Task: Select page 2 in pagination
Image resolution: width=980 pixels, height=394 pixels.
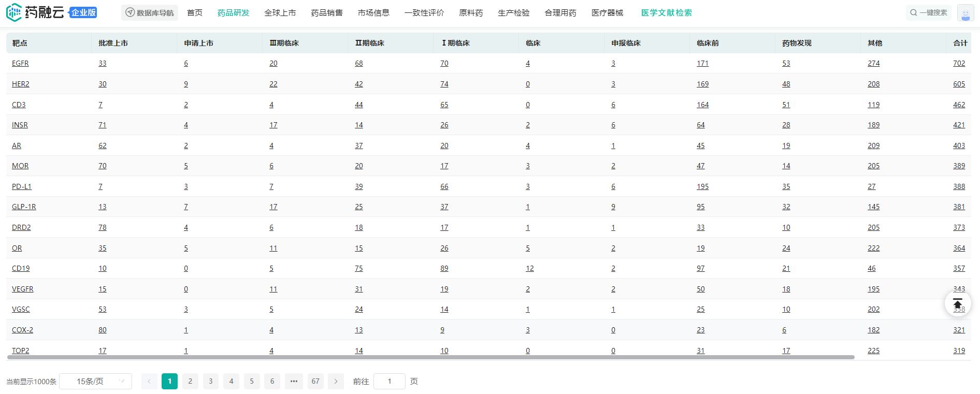Action: point(190,382)
